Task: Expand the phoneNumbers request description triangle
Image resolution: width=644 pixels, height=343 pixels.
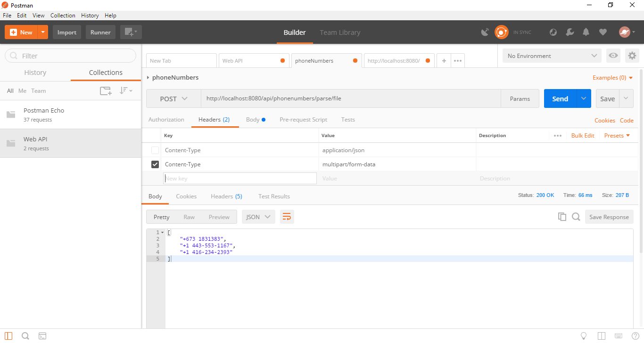Action: (148, 78)
